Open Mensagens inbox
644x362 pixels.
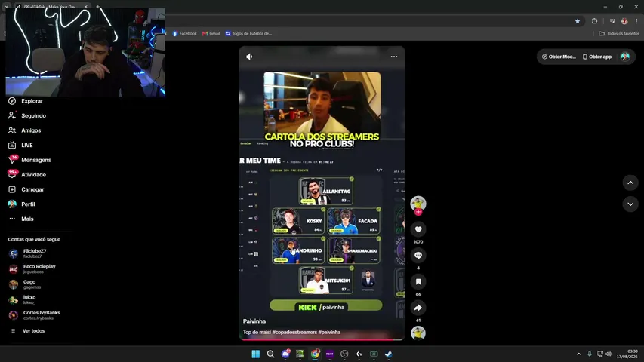29,160
